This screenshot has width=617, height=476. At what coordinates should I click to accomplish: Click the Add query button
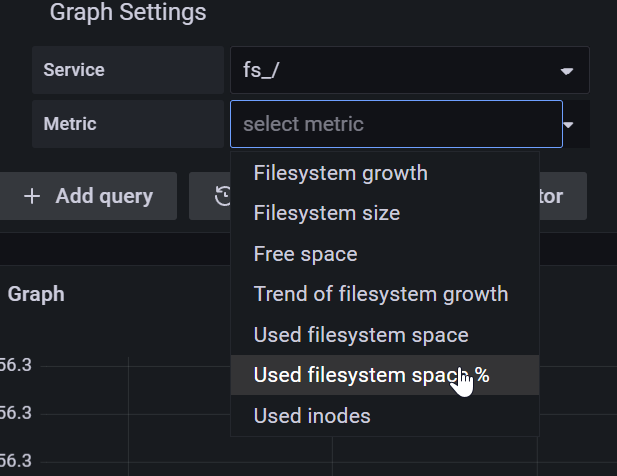(87, 196)
